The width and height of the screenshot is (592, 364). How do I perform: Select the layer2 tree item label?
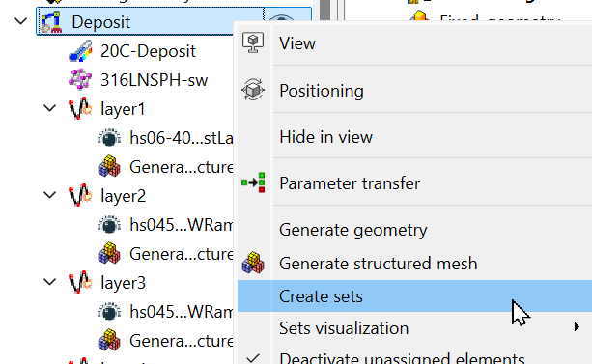click(x=123, y=196)
